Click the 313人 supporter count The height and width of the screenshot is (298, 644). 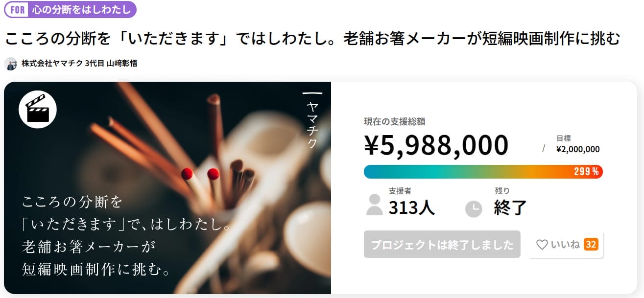tap(412, 208)
